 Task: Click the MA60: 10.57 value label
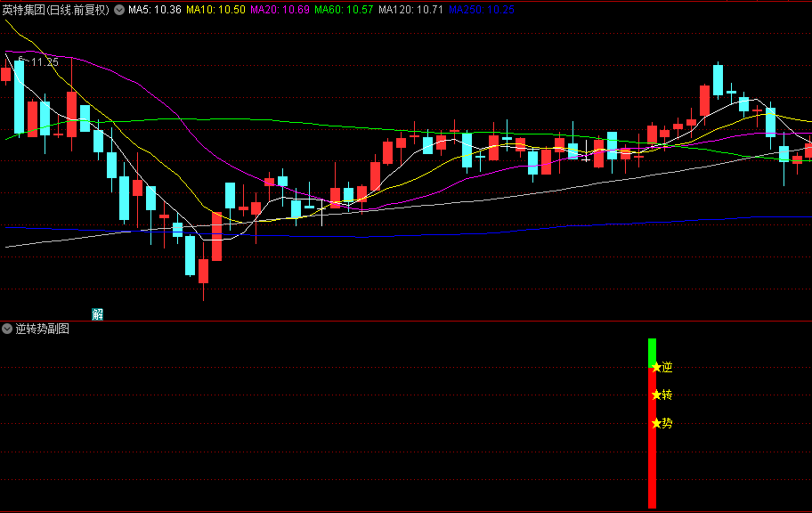(x=344, y=9)
